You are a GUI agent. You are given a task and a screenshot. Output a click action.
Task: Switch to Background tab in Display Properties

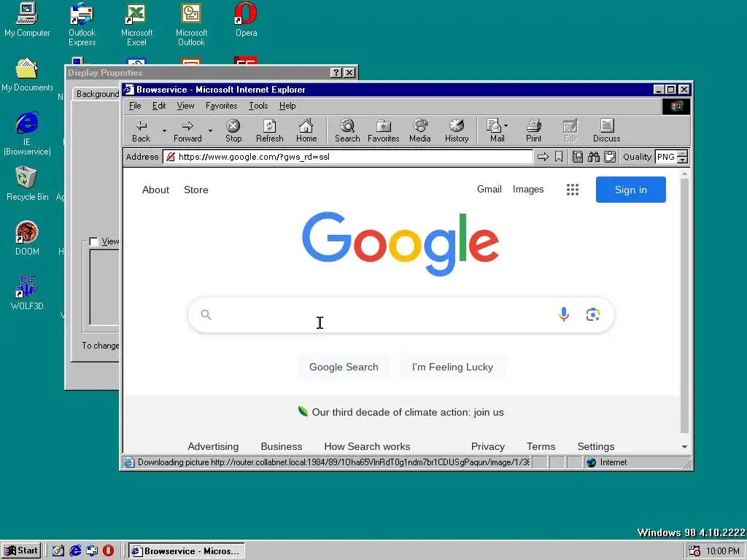tap(97, 94)
